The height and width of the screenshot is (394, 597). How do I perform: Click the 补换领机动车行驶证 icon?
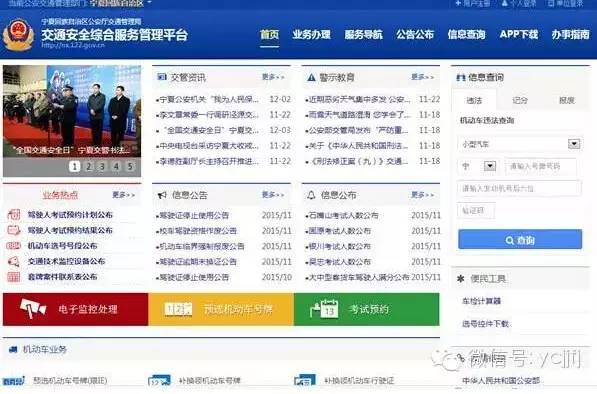pos(305,380)
